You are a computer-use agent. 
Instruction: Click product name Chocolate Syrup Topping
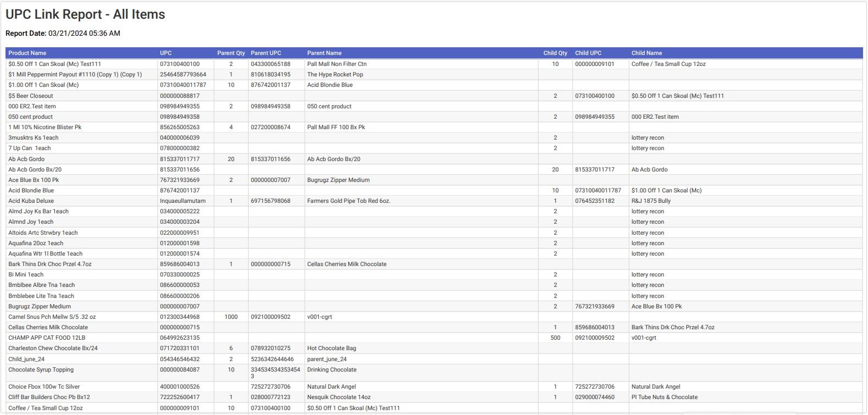click(x=41, y=370)
